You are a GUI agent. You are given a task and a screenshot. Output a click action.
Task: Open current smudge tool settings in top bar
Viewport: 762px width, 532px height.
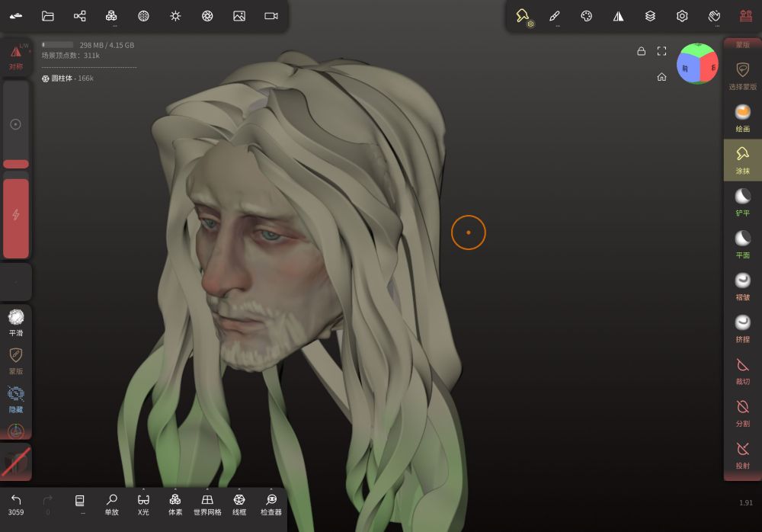[x=523, y=16]
